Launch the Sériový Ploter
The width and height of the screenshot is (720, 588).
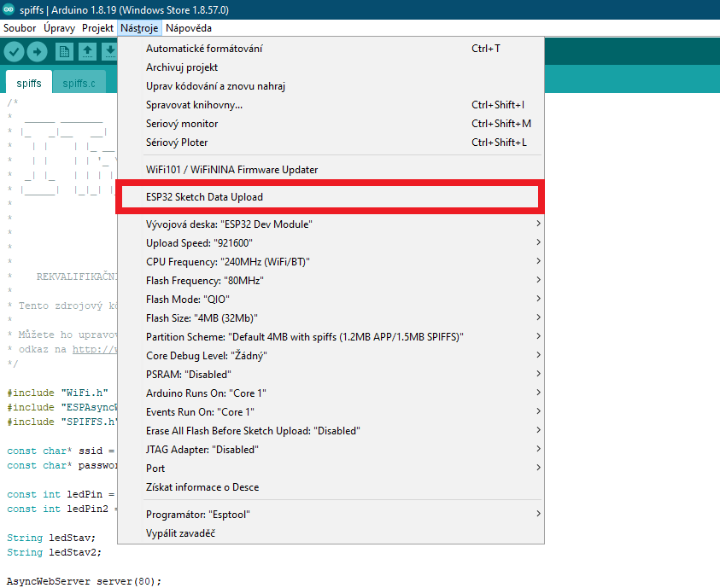pyautogui.click(x=331, y=143)
